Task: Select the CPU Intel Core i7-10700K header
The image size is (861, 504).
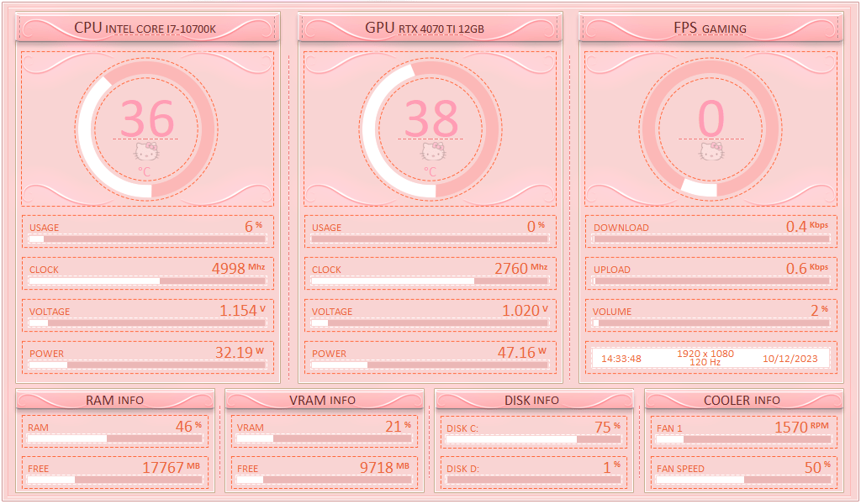Action: (146, 29)
